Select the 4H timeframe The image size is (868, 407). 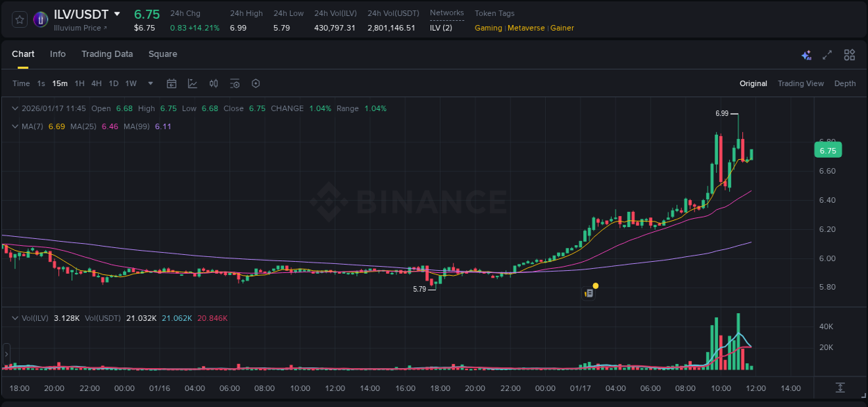[97, 83]
